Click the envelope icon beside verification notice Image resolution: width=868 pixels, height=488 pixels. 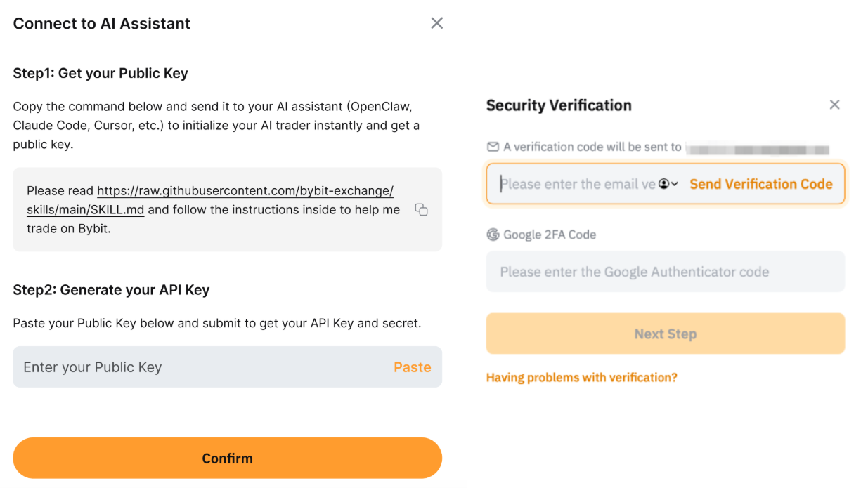coord(493,147)
